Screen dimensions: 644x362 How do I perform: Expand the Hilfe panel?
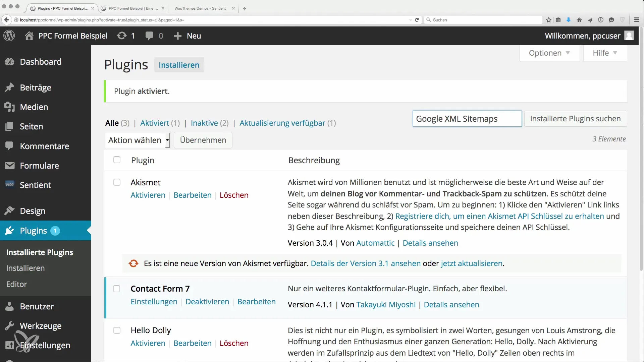click(605, 53)
